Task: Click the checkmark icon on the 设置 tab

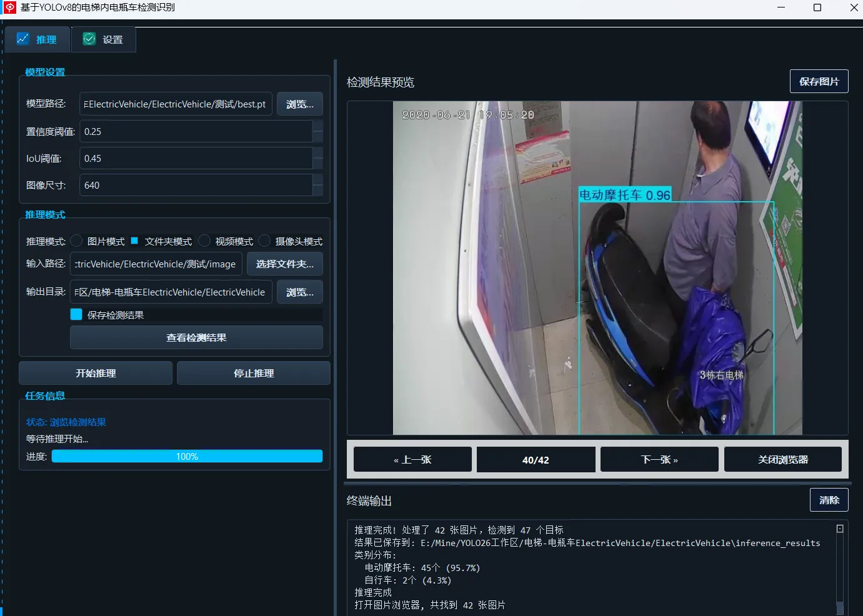Action: point(89,39)
